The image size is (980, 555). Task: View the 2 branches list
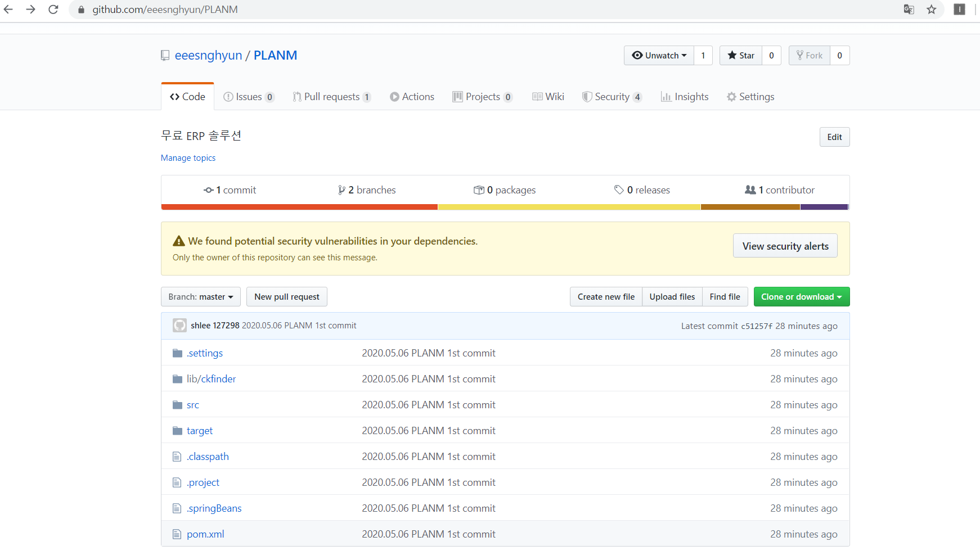click(367, 190)
